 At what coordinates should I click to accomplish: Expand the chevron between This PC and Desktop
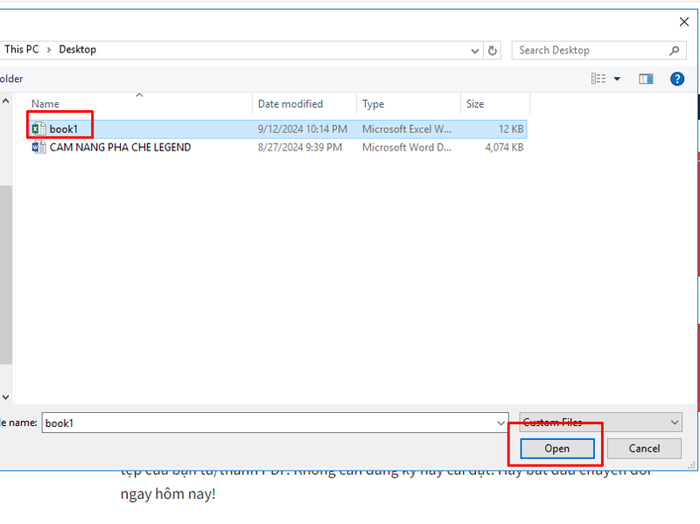[x=49, y=50]
